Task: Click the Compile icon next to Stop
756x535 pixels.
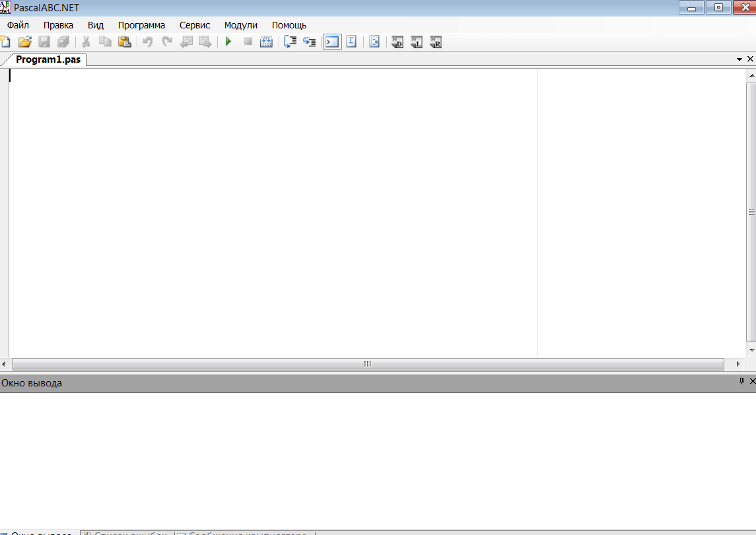Action: tap(266, 42)
